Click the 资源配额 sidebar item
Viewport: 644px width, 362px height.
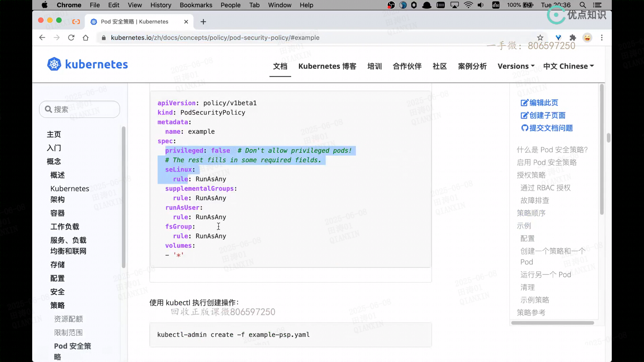pos(68,319)
